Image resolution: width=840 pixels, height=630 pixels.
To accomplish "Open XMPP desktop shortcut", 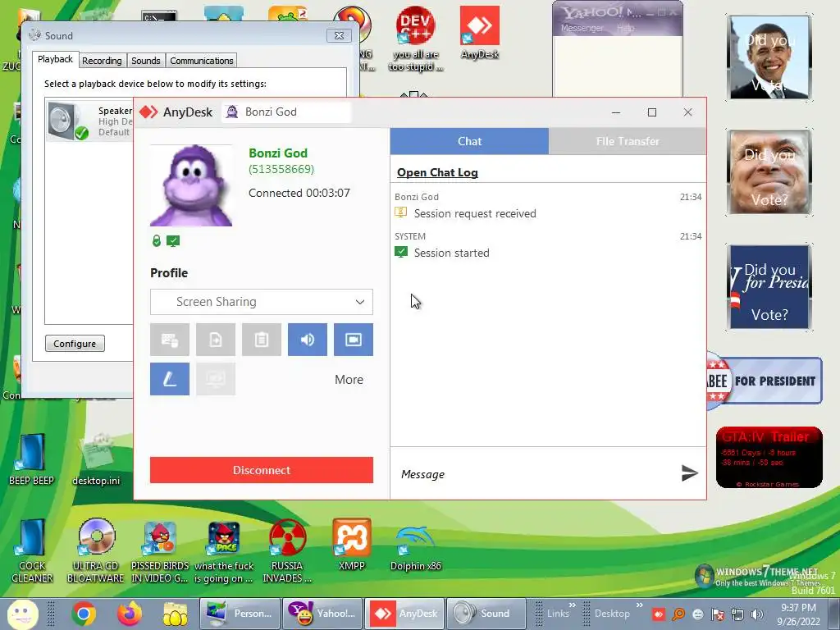I will [x=351, y=545].
